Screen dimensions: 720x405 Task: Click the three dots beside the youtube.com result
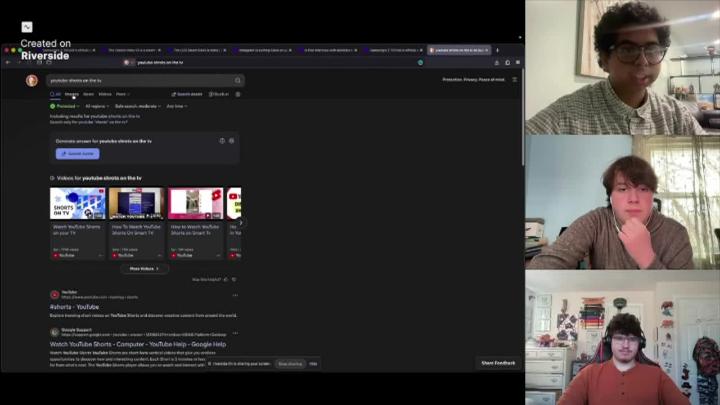pos(235,295)
